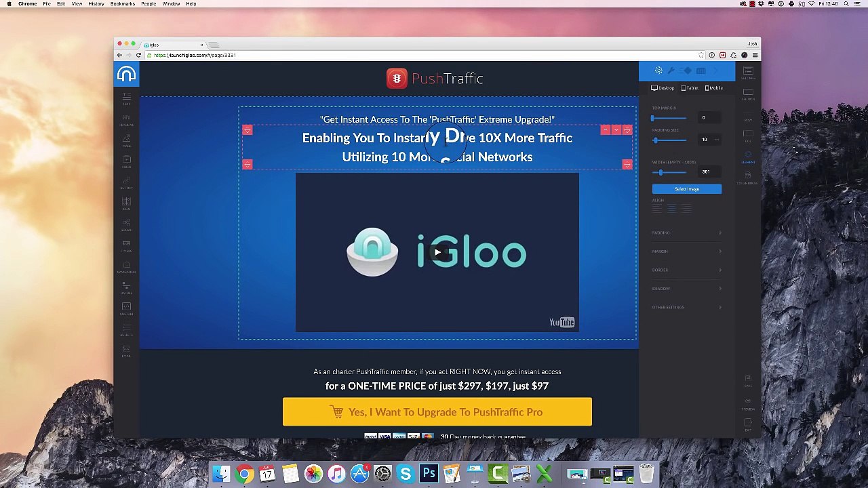The image size is (868, 488).
Task: Switch to the Desktop device view
Action: (663, 88)
